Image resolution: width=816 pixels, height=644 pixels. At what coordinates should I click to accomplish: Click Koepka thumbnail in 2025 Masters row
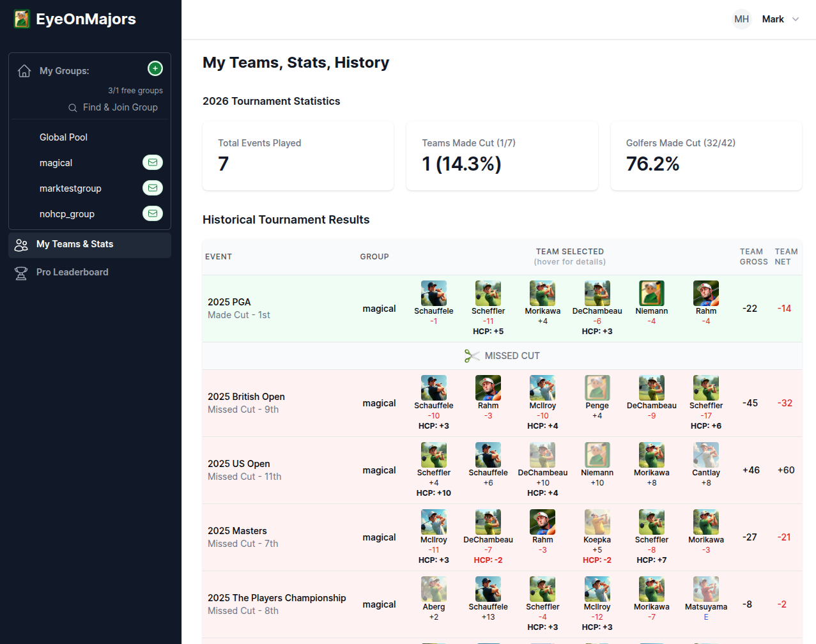coord(597,522)
